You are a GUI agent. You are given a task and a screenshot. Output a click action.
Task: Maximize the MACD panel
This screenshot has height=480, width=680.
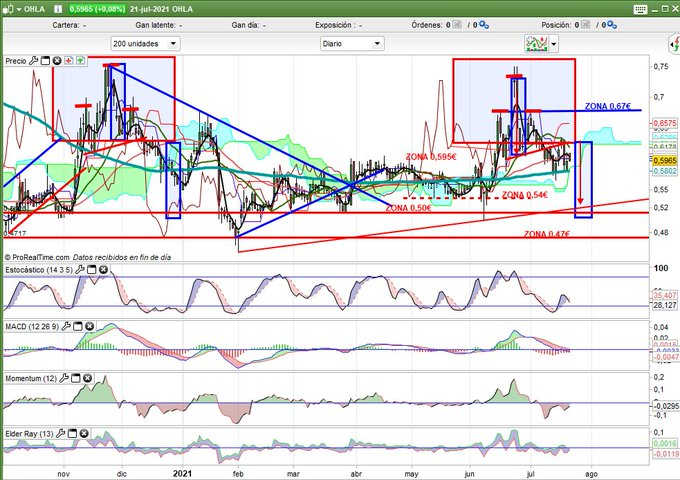[78, 326]
